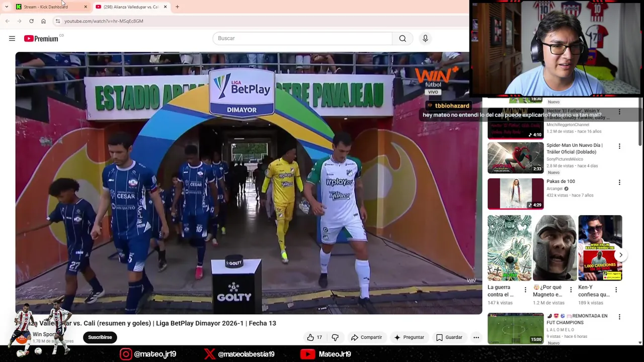Activate voice search microphone

coord(425,38)
